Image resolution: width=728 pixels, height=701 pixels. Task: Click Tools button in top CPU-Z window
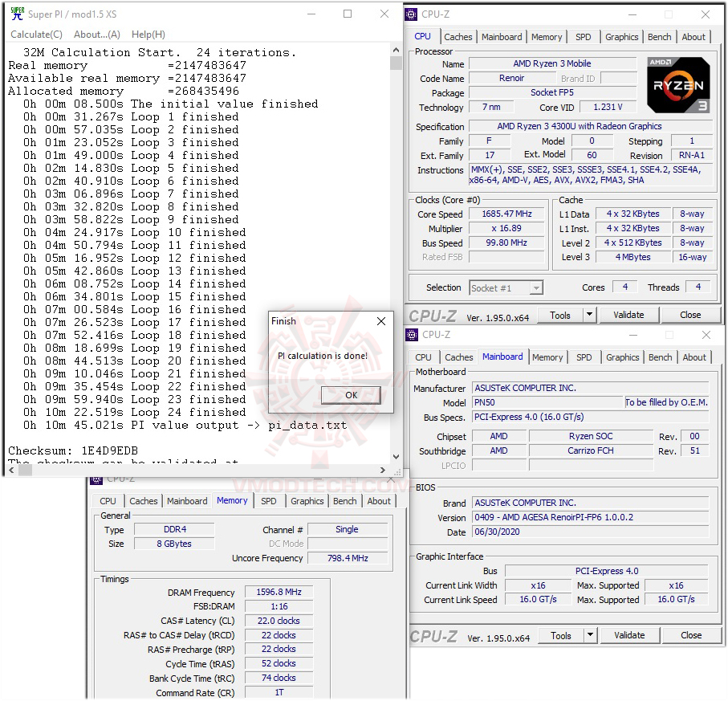pos(560,316)
